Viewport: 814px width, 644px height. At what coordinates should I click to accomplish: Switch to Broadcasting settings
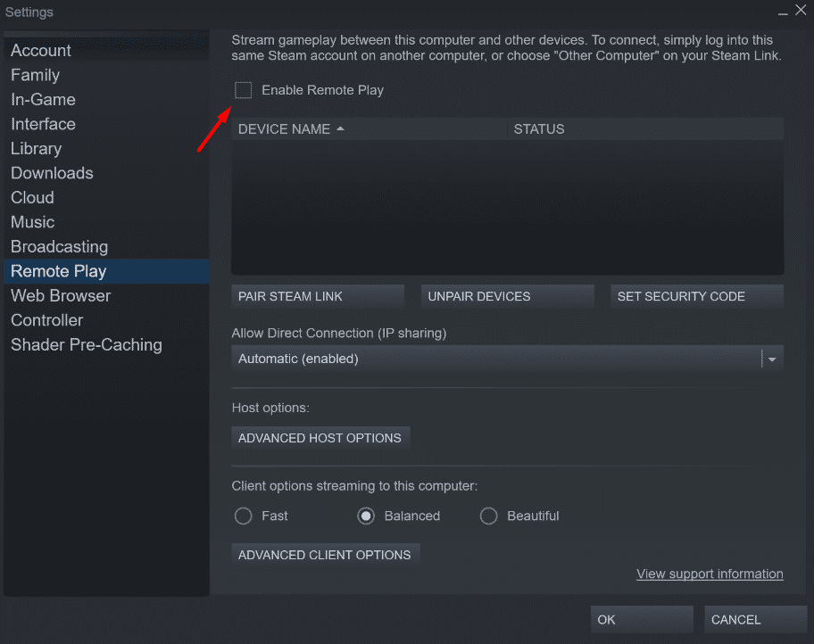tap(106, 246)
